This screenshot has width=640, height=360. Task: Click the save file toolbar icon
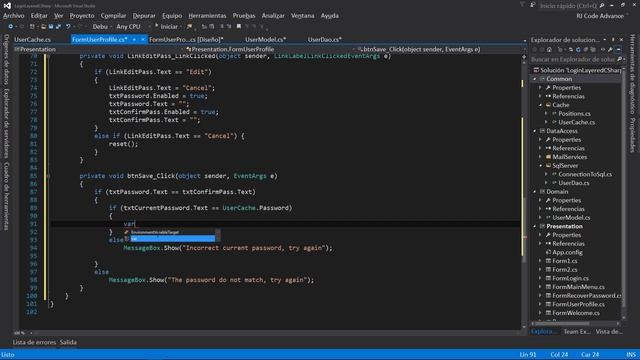tap(51, 27)
